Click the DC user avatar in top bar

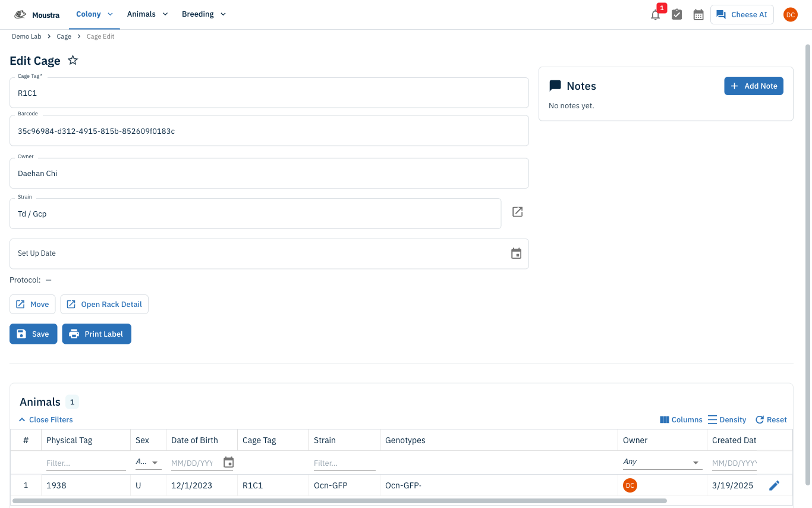[790, 15]
